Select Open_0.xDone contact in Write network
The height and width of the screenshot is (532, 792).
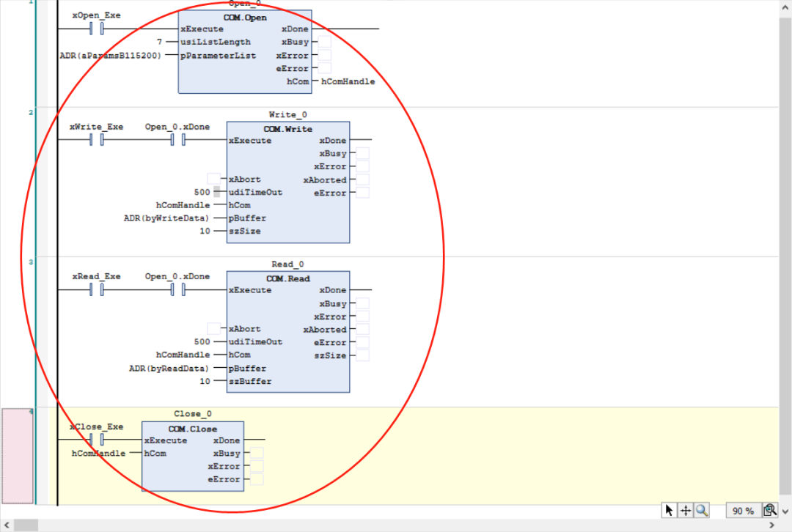(177, 139)
